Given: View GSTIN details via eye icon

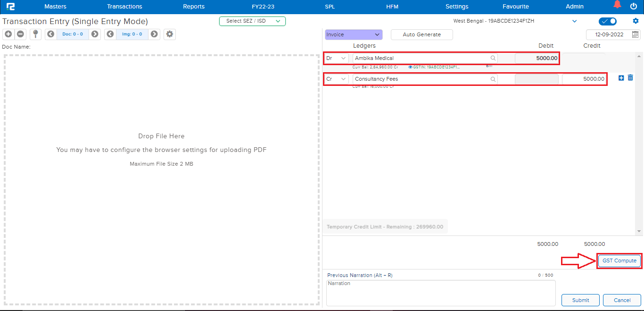Looking at the screenshot, I should pos(410,67).
